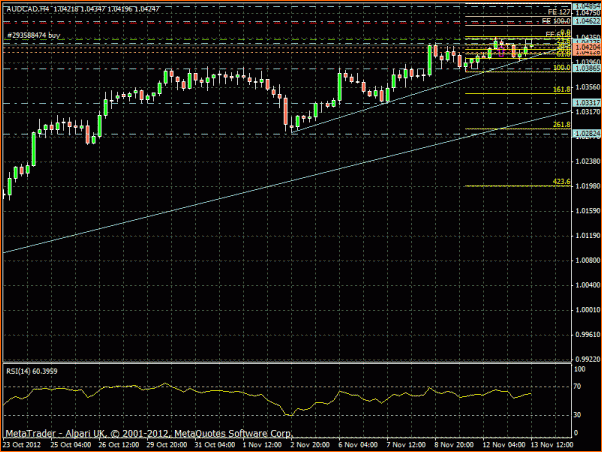Click the 23 Oct 2012 date label

point(22,445)
